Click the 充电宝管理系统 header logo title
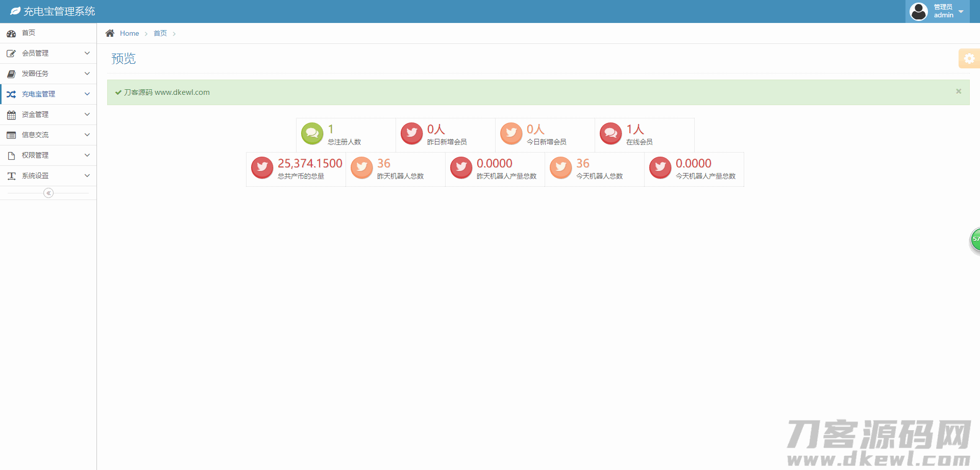 point(59,11)
